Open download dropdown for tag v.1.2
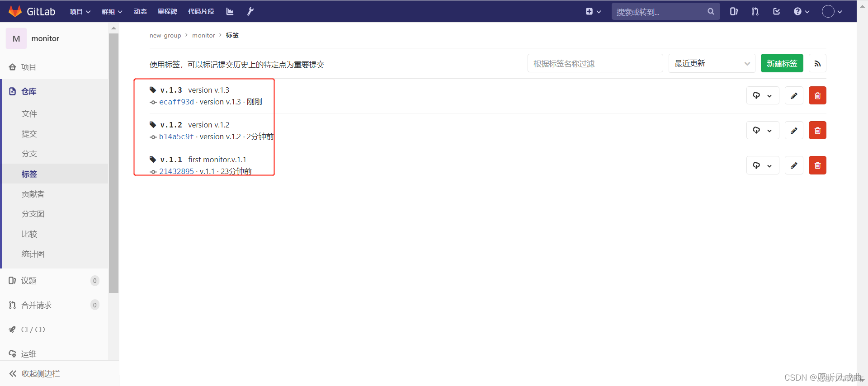 pyautogui.click(x=762, y=130)
